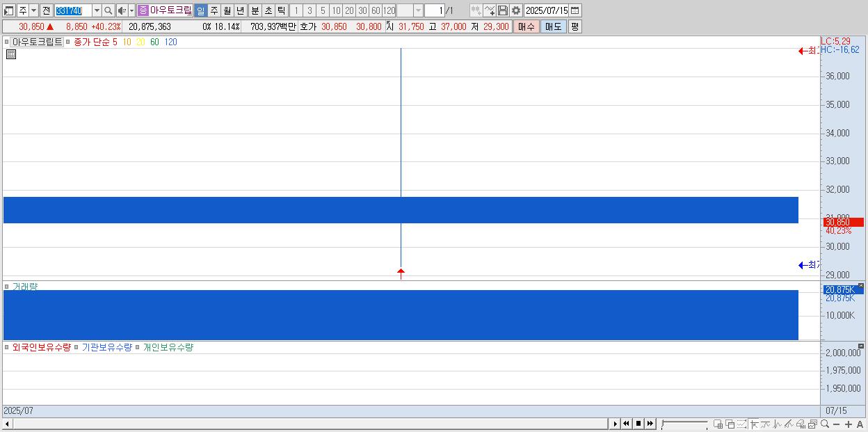
Task: Click the eraser tool icon at bottom
Action: pos(801,424)
